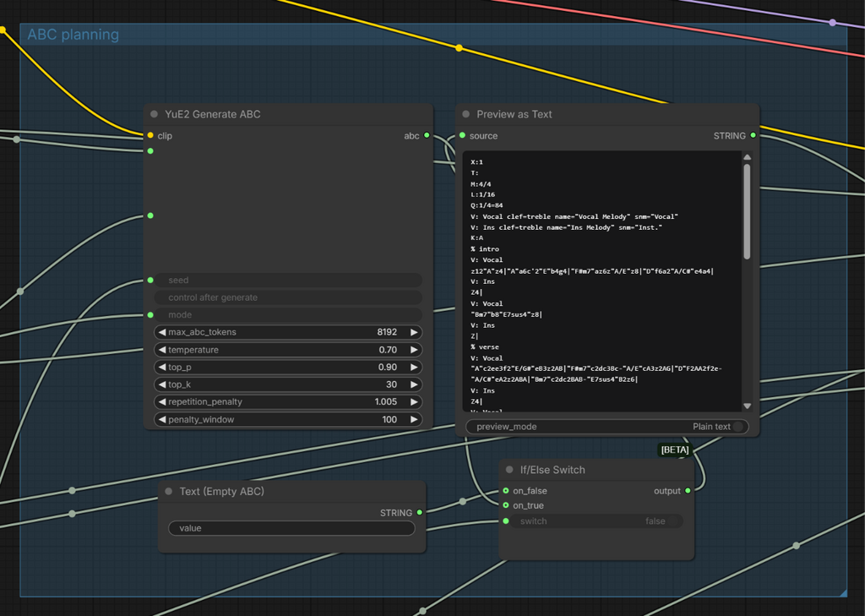Click the greyed seed widget
865x616 pixels.
click(x=288, y=281)
